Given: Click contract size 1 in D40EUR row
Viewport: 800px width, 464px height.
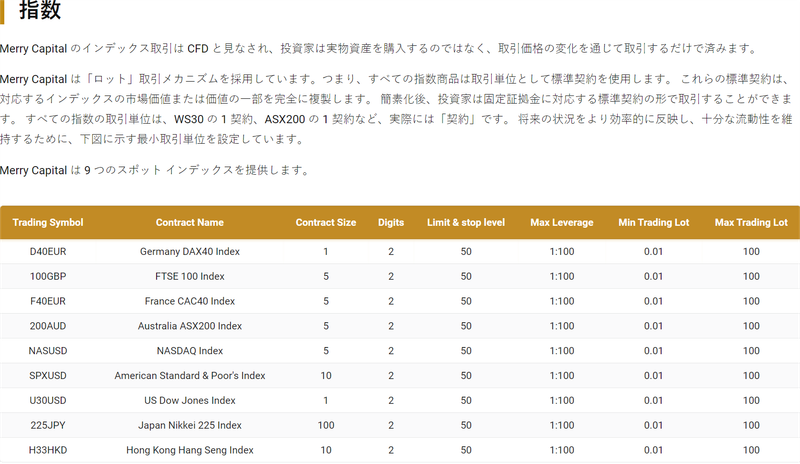Looking at the screenshot, I should [326, 252].
